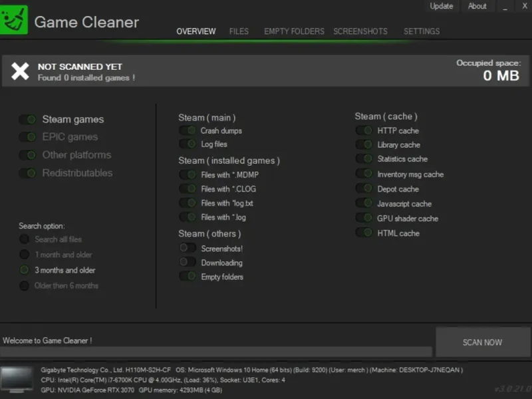Image resolution: width=532 pixels, height=399 pixels.
Task: Toggle the Library cache switch
Action: (x=364, y=144)
